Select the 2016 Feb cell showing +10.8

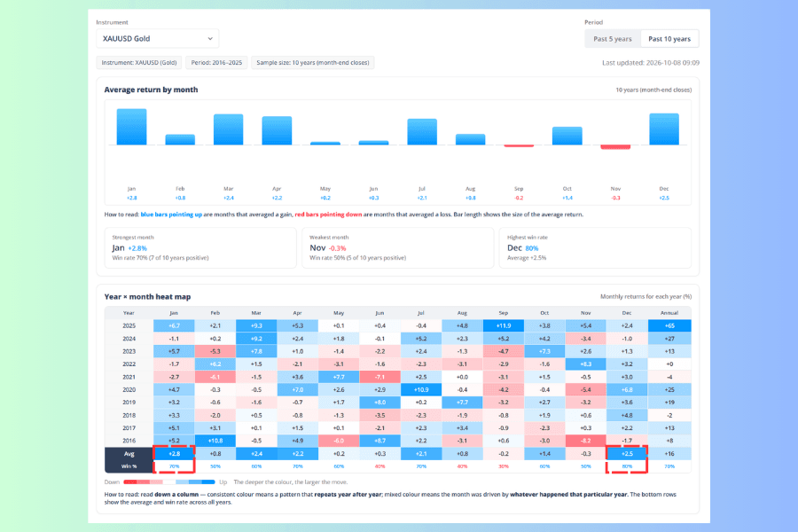point(215,441)
